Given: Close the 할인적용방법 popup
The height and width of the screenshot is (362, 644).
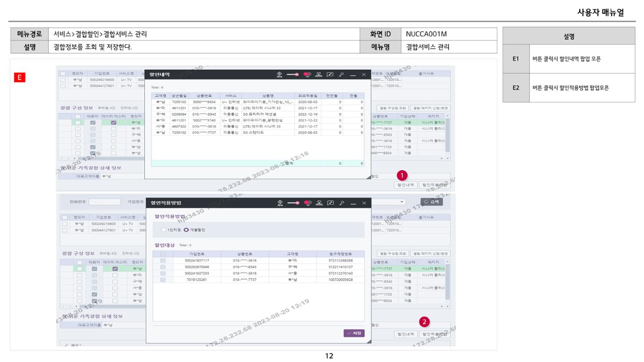Looking at the screenshot, I should [x=363, y=203].
